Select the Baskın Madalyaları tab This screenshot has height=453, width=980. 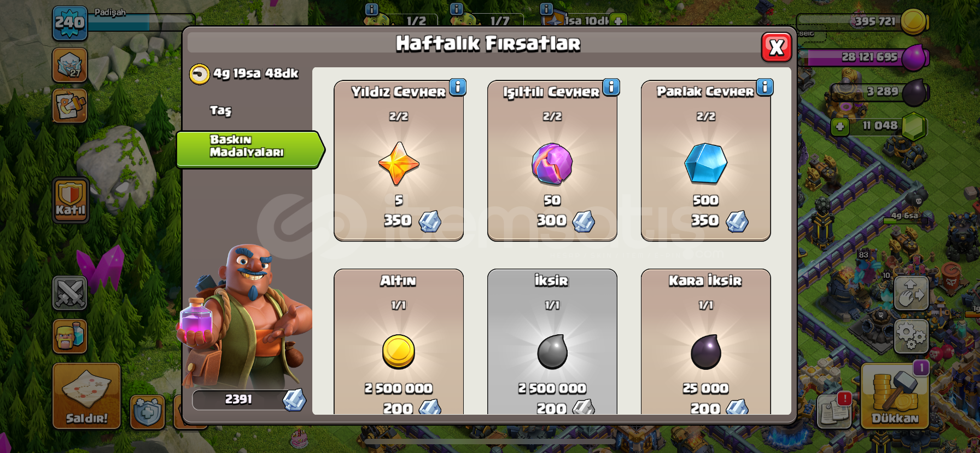(x=250, y=149)
